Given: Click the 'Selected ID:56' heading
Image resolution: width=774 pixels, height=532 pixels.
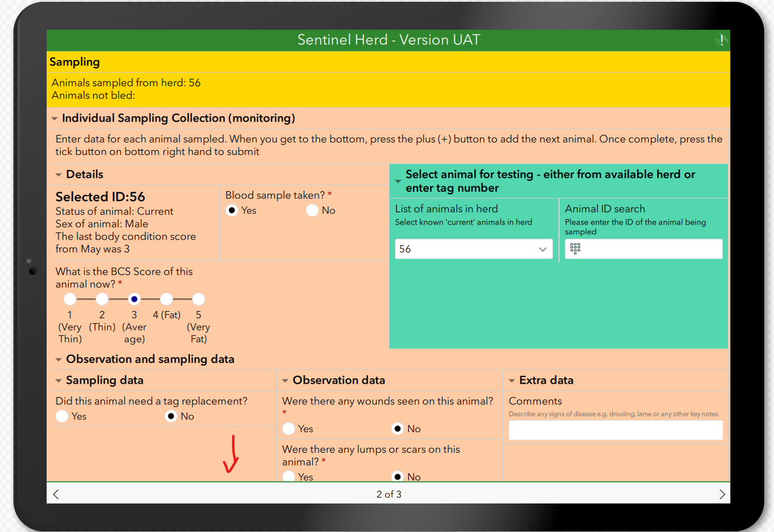Looking at the screenshot, I should pos(101,197).
